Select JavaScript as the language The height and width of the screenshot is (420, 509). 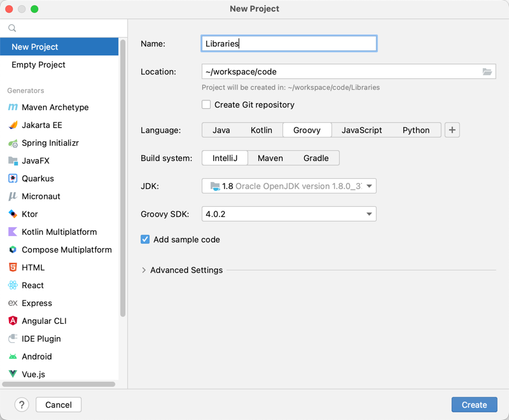pos(361,130)
